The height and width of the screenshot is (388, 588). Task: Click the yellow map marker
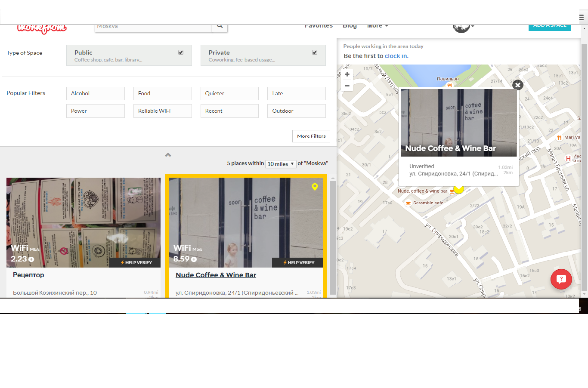pyautogui.click(x=459, y=189)
